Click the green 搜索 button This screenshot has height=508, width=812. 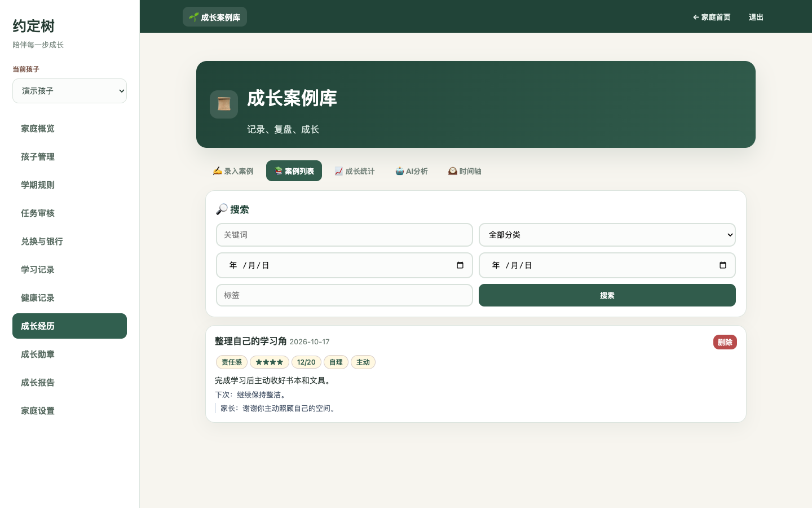[607, 295]
